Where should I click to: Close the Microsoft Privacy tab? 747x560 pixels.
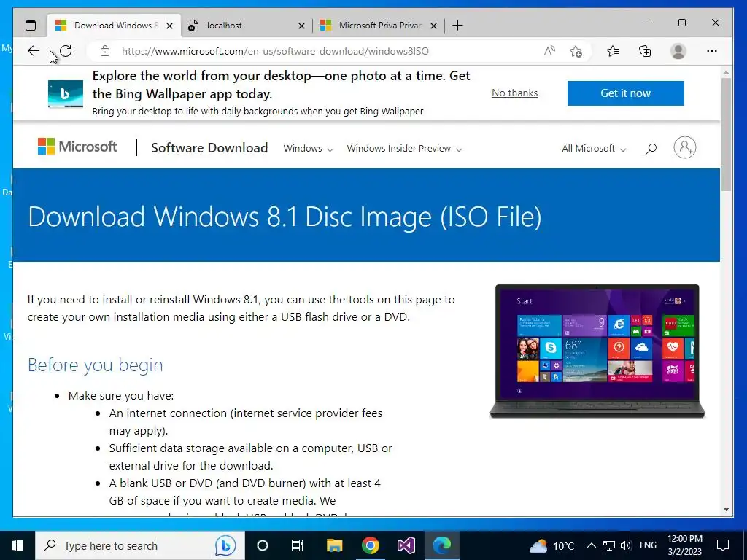(433, 26)
